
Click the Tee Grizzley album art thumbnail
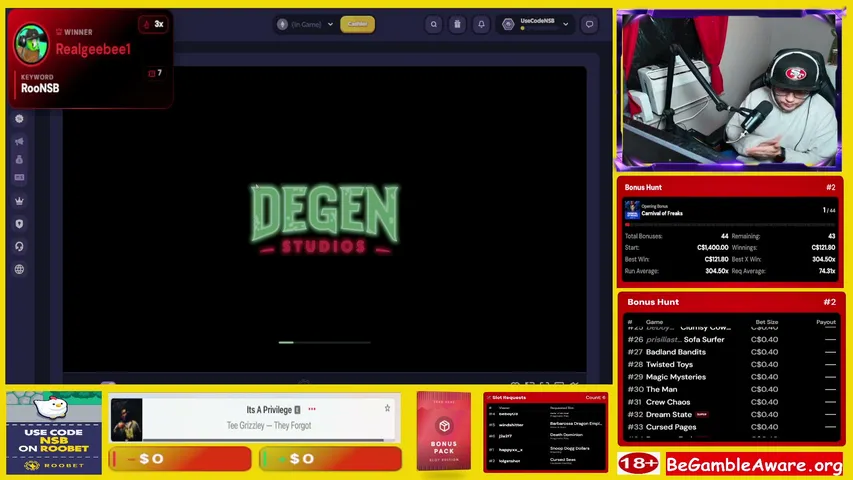coord(127,420)
